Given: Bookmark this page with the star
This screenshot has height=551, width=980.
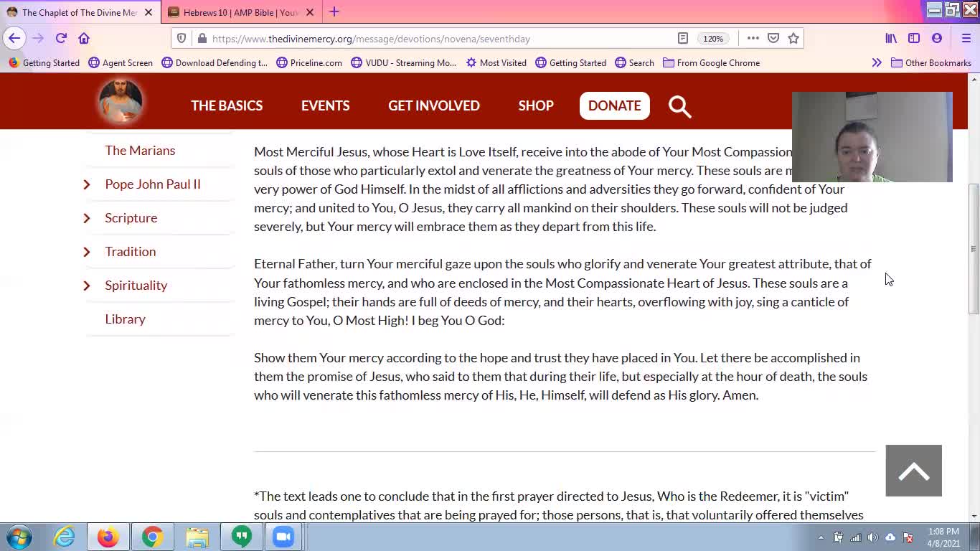Looking at the screenshot, I should [793, 39].
